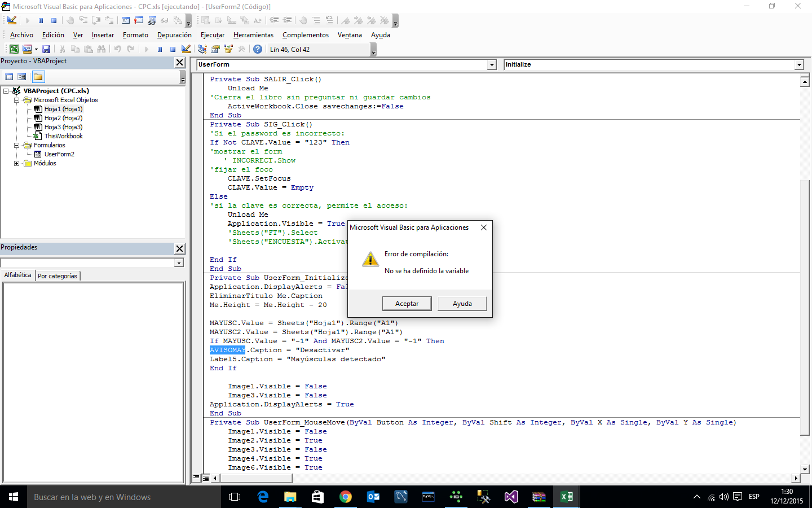Click View Code icon in Project panel
Screen dimensions: 812x508
click(9, 77)
